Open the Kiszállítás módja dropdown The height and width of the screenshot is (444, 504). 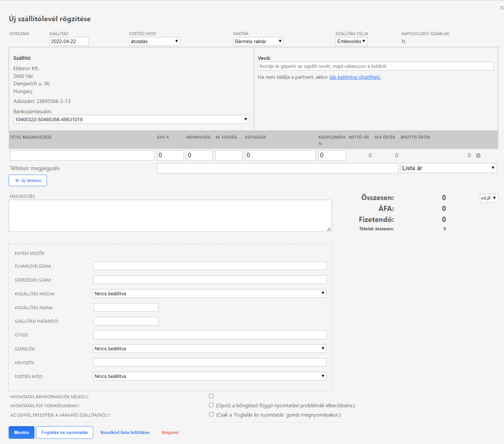[x=210, y=293]
